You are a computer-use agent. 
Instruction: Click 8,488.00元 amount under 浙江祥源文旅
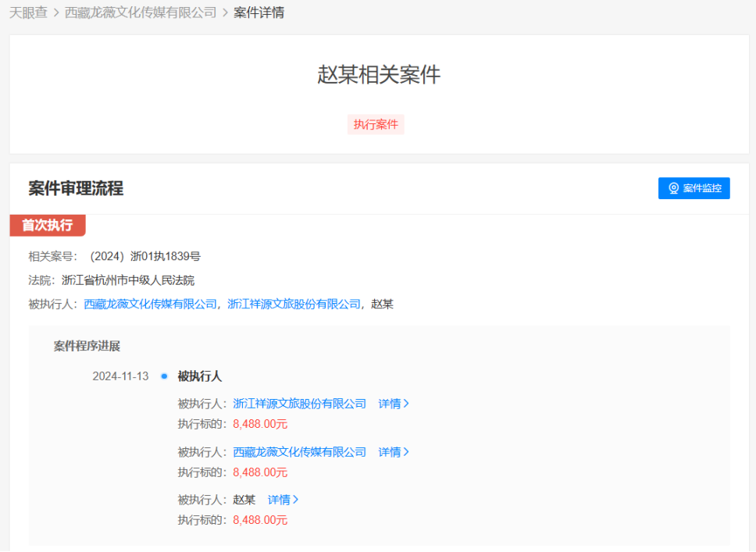tap(260, 424)
